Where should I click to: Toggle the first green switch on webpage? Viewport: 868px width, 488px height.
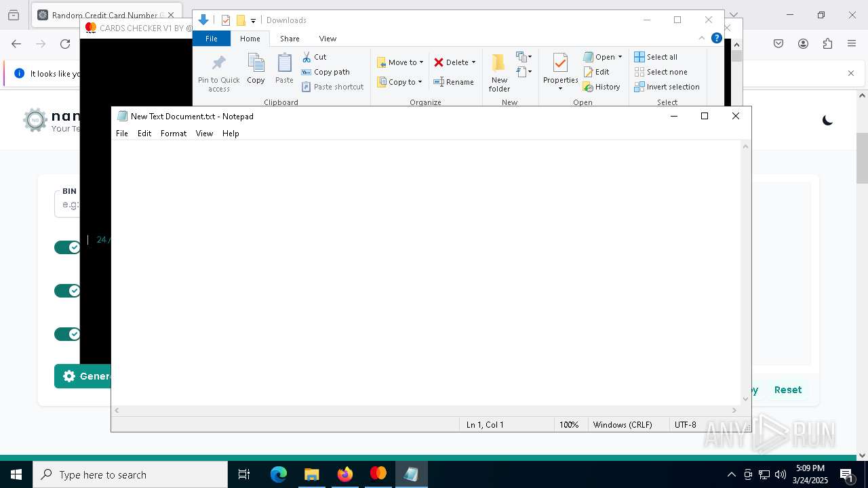[67, 247]
